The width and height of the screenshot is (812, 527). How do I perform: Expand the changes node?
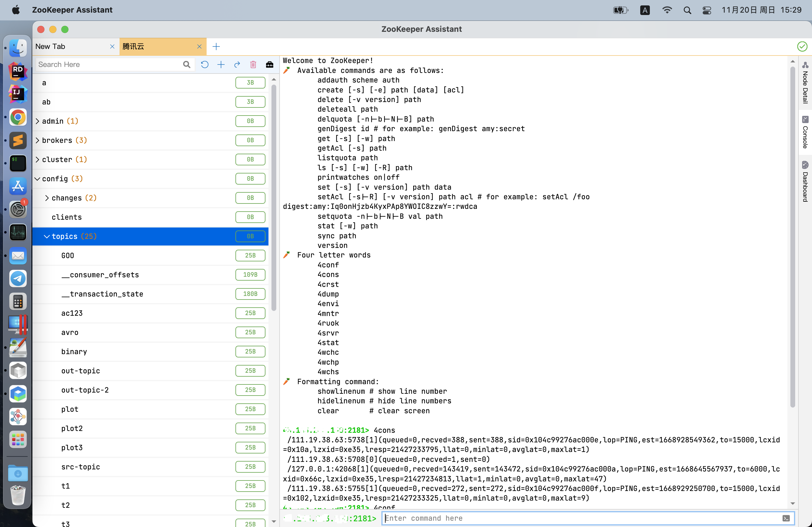pos(47,198)
